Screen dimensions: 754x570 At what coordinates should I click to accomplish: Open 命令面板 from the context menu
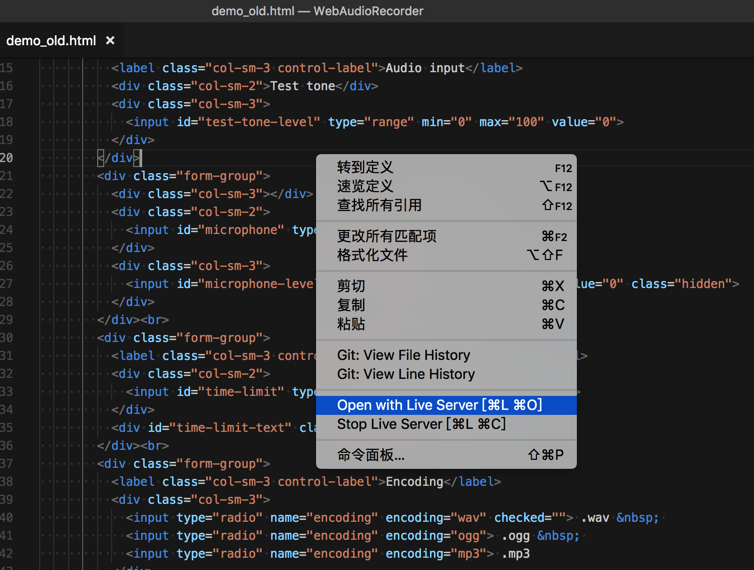point(372,456)
